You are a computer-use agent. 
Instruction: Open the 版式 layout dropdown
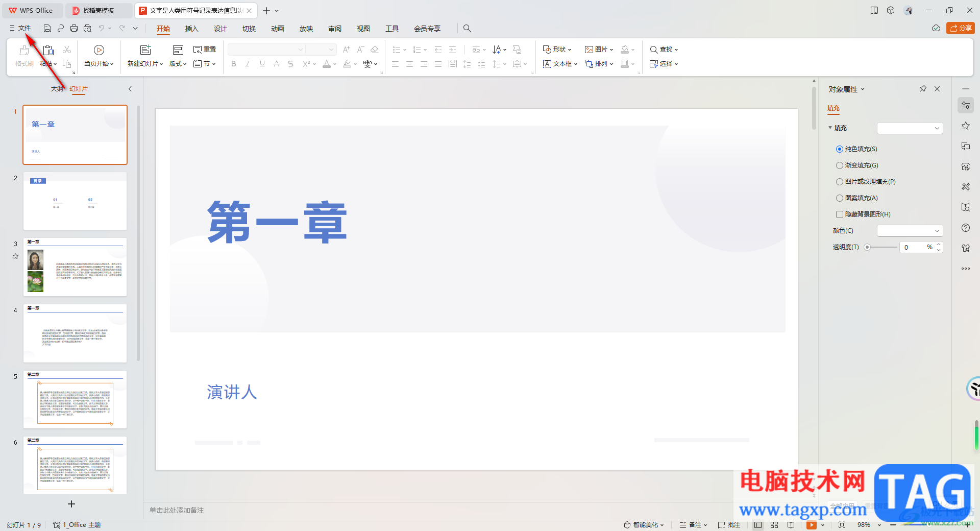178,63
